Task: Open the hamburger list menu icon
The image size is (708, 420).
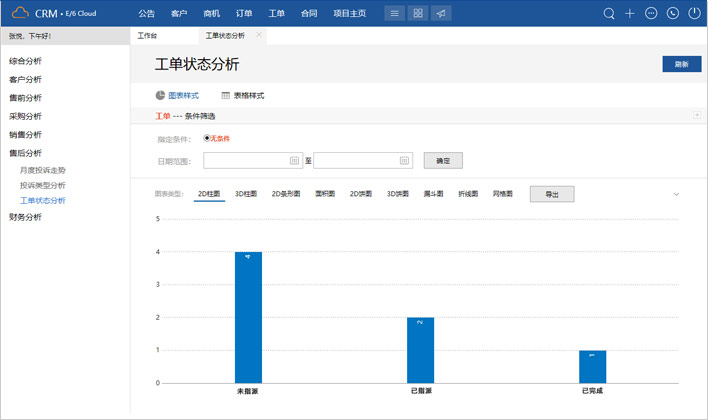Action: [x=395, y=14]
